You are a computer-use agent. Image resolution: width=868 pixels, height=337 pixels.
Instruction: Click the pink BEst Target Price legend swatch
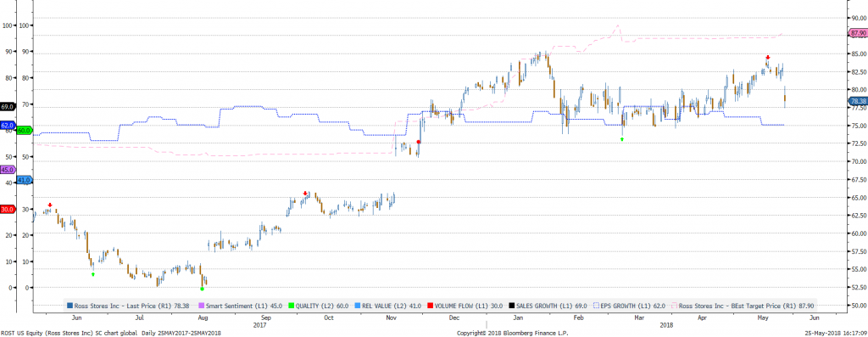[674, 305]
